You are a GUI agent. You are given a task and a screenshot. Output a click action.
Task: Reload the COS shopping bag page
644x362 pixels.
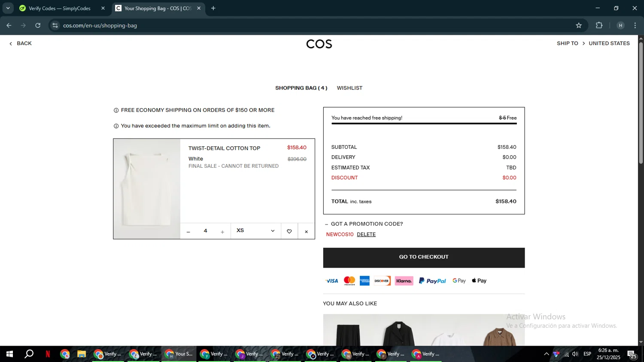[38, 25]
